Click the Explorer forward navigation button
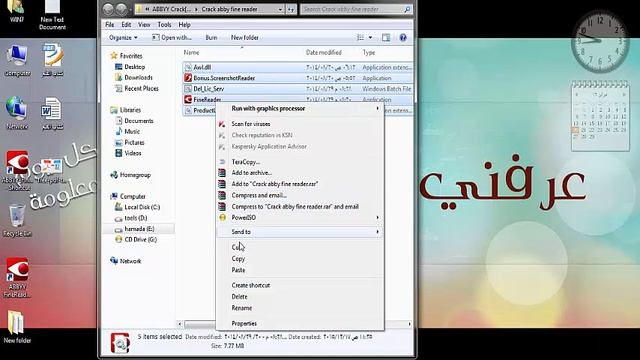Viewport: 640px width, 360px height. (x=121, y=9)
